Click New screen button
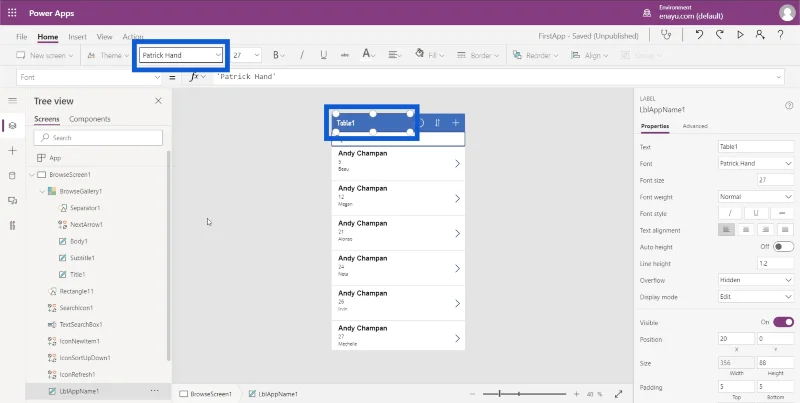The image size is (800, 403). pos(45,55)
